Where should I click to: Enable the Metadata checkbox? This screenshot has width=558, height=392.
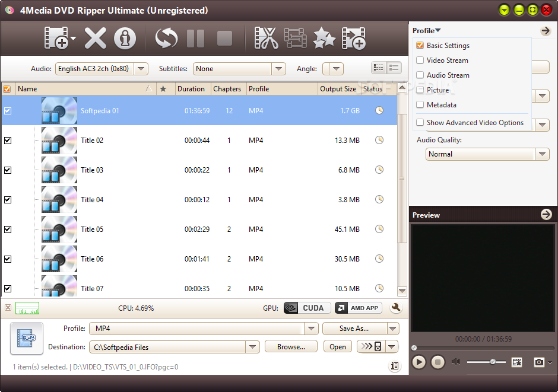coord(420,104)
